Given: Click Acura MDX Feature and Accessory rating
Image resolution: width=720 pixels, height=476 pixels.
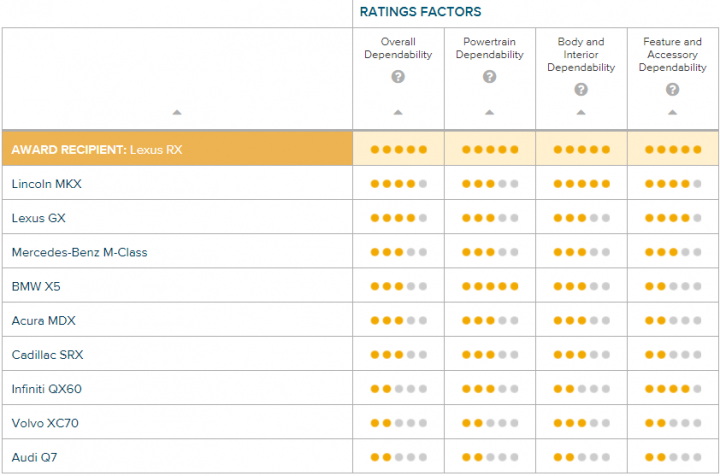Looking at the screenshot, I should coord(673,320).
